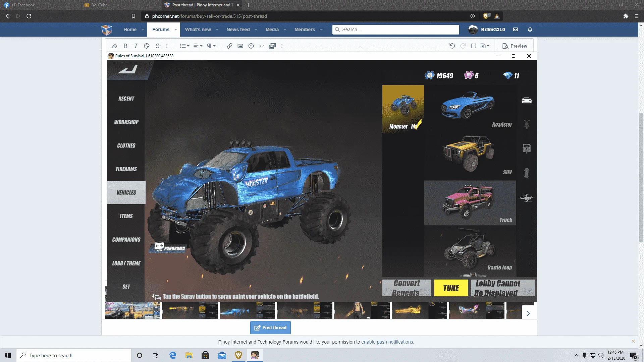Click the undo icon in editor

[x=452, y=46]
